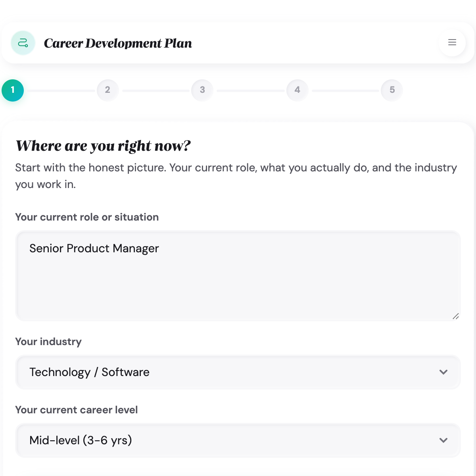The width and height of the screenshot is (476, 476).
Task: Click the textarea resize handle
Action: [456, 316]
